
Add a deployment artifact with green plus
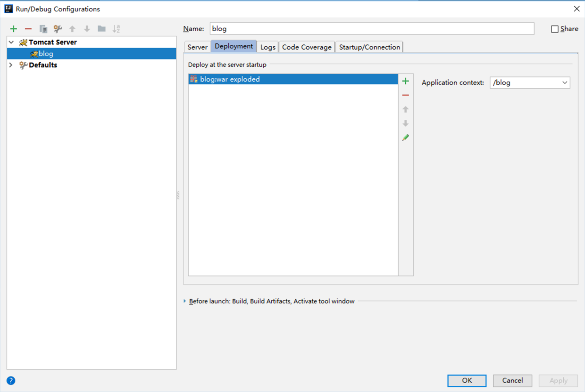405,81
